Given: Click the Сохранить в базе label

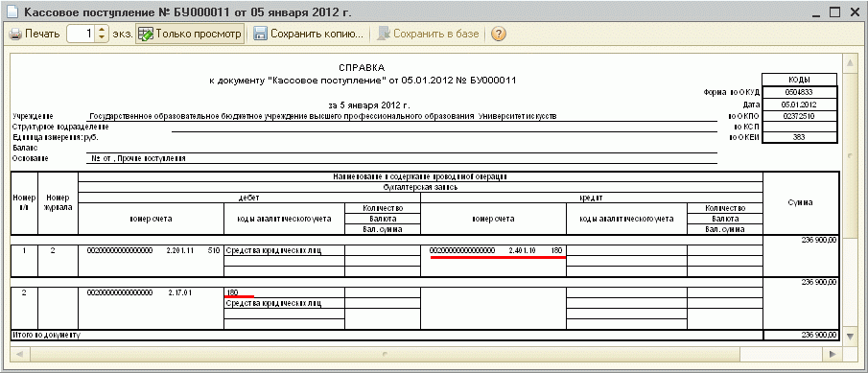Looking at the screenshot, I should point(435,34).
